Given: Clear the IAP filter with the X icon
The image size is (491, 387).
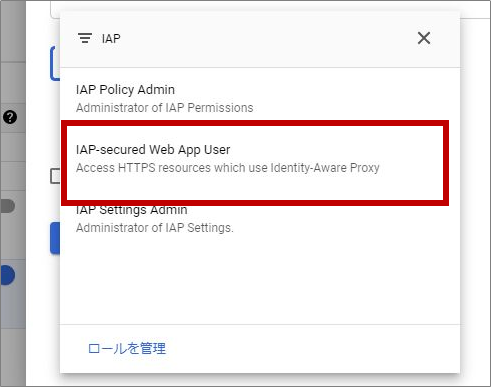Looking at the screenshot, I should pyautogui.click(x=424, y=38).
